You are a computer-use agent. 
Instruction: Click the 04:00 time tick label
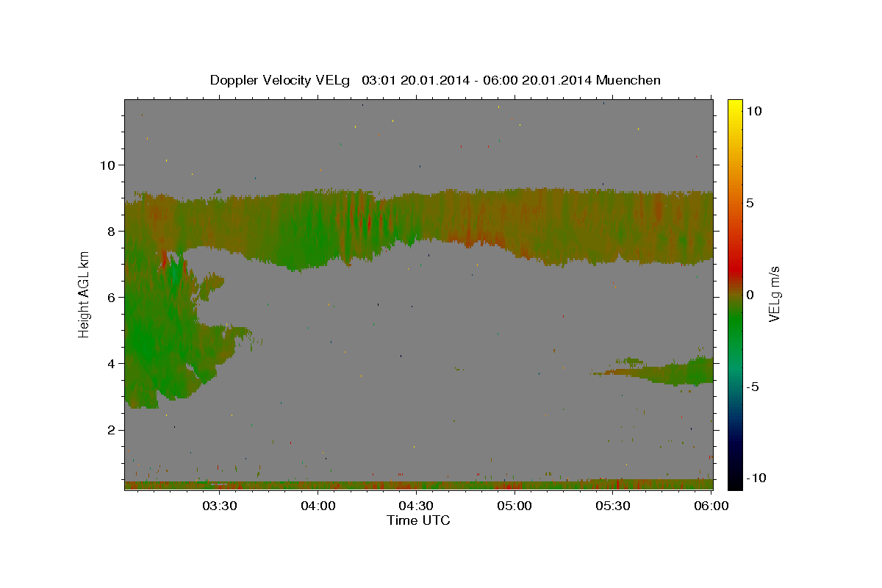318,506
